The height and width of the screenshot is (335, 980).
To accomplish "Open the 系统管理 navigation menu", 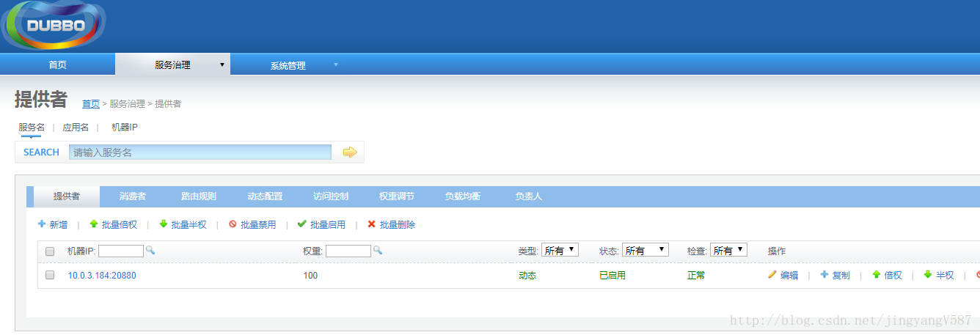I will click(x=288, y=65).
